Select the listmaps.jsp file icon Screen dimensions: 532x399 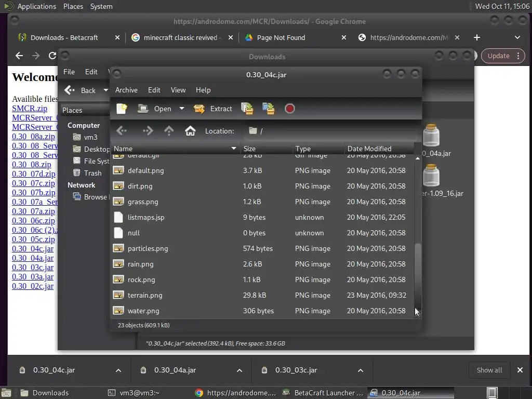[118, 217]
